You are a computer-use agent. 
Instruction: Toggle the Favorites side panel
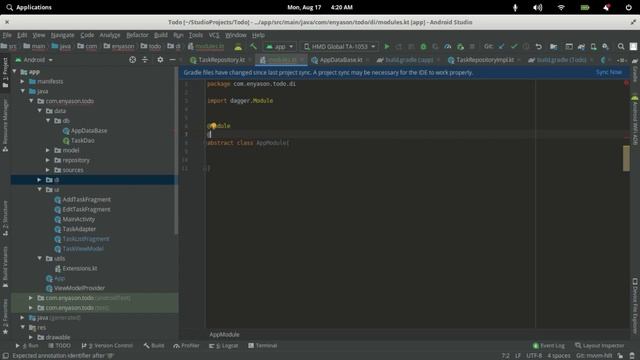click(5, 317)
